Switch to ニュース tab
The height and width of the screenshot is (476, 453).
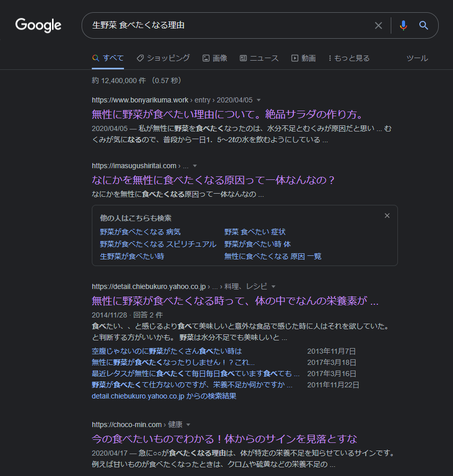(x=259, y=58)
